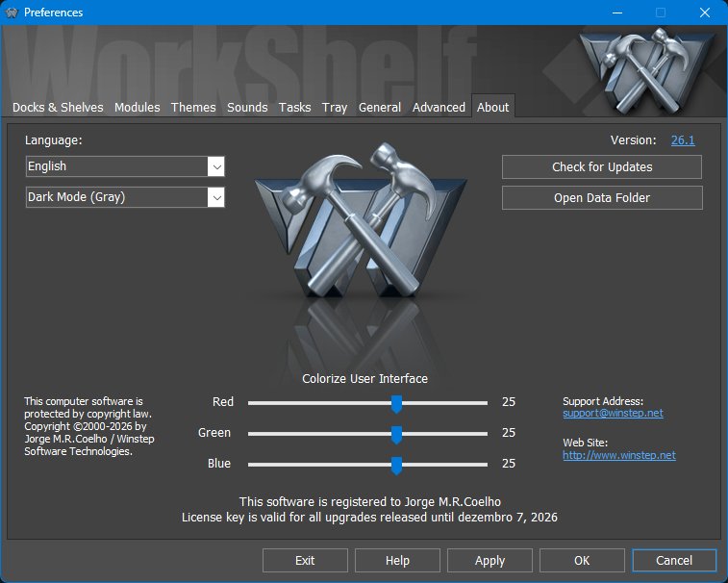Click the Red color slider thumb
728x583 pixels.
click(x=396, y=404)
